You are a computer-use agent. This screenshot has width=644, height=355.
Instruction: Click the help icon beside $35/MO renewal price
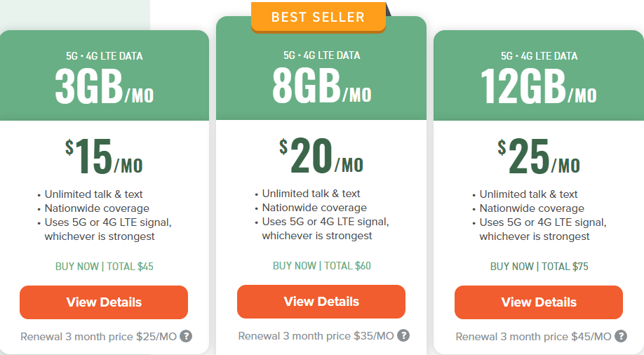[x=403, y=335]
